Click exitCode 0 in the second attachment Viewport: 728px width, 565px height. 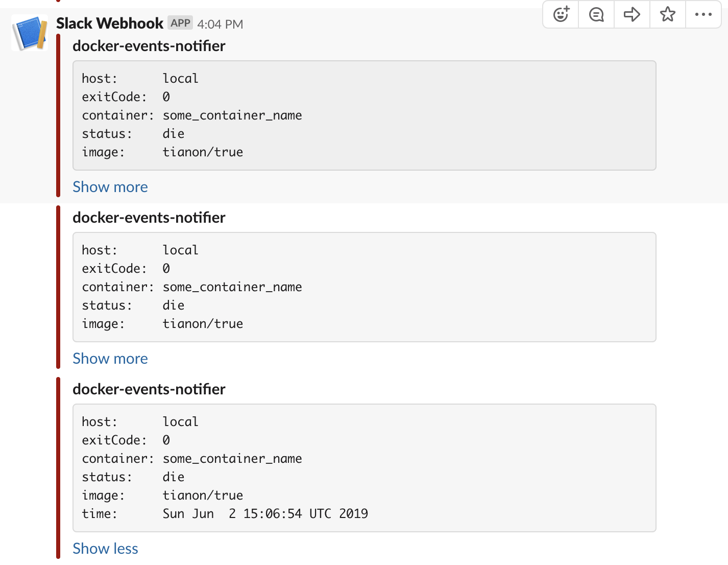tap(126, 269)
